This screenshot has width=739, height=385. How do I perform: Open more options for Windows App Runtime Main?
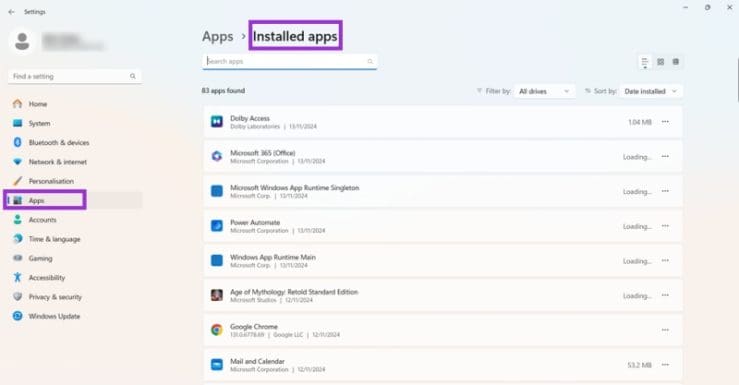[x=665, y=261]
